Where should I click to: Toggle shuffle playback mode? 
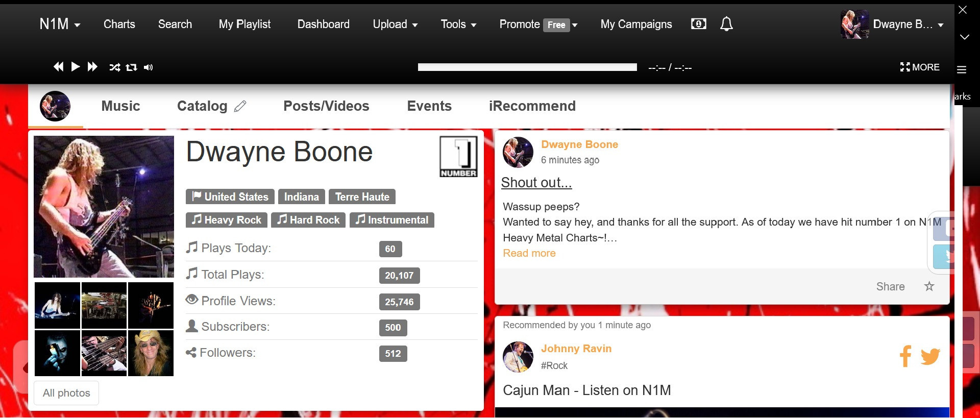point(115,67)
